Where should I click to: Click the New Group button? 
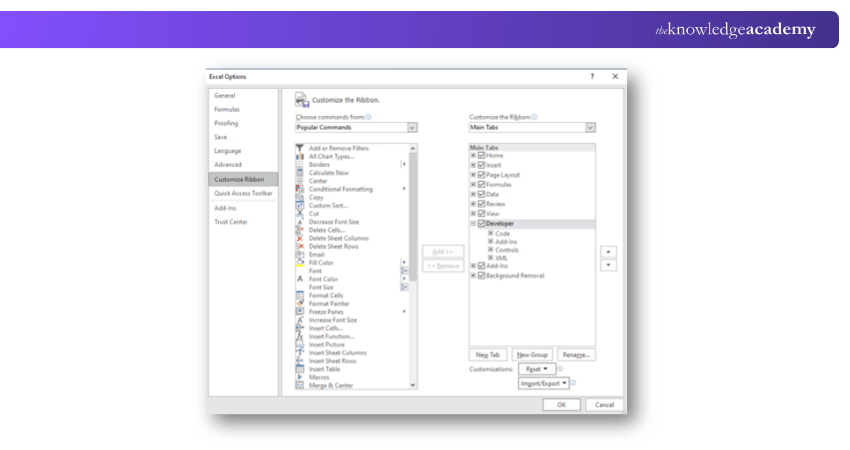point(532,355)
